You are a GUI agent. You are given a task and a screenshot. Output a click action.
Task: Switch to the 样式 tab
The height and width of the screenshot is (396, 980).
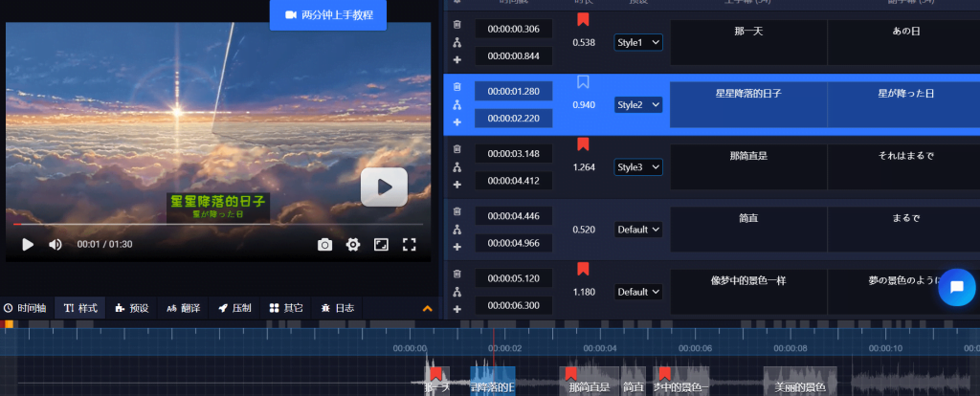tap(80, 308)
